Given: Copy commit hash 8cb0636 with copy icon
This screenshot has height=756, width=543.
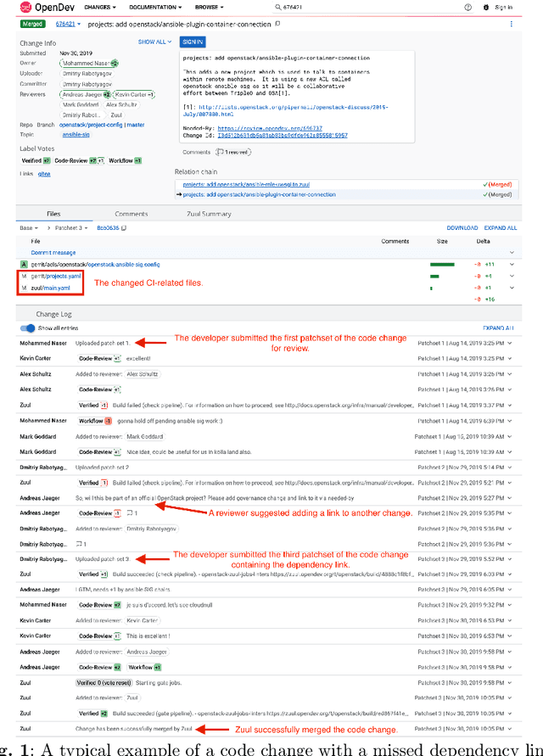Looking at the screenshot, I should (124, 228).
